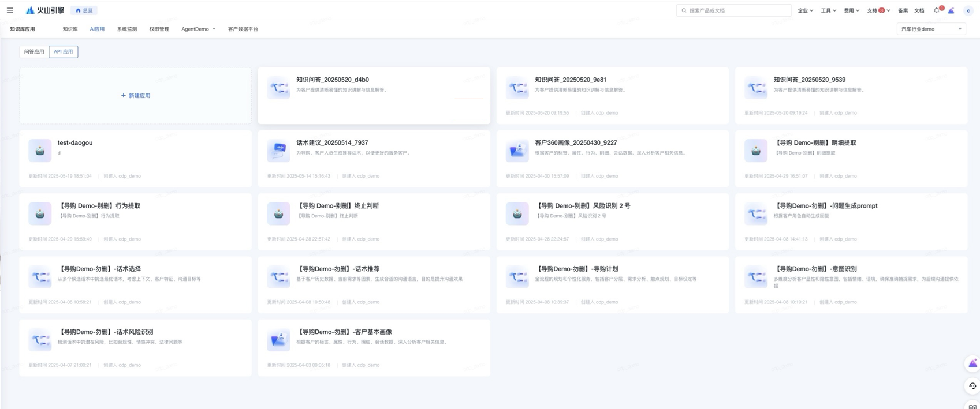Click the 【导购 Demo-别删】风险识别 2 号 robot icon

coord(517,213)
